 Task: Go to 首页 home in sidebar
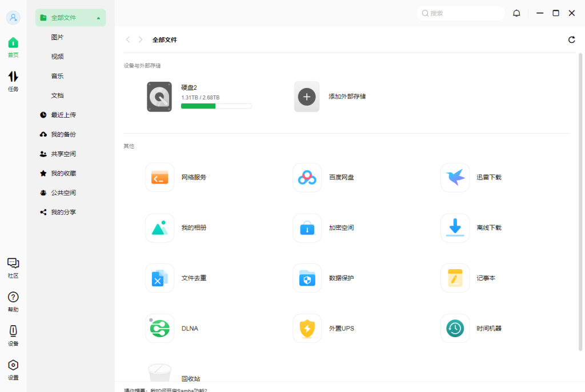pyautogui.click(x=13, y=47)
